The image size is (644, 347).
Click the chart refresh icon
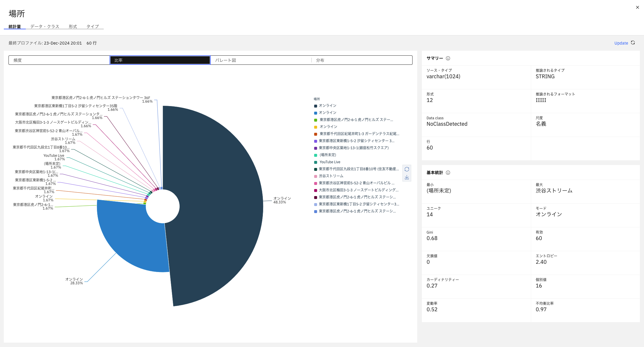tap(407, 169)
